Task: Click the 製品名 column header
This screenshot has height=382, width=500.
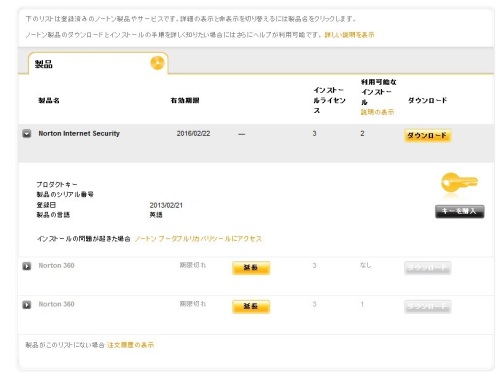Action: coord(49,100)
